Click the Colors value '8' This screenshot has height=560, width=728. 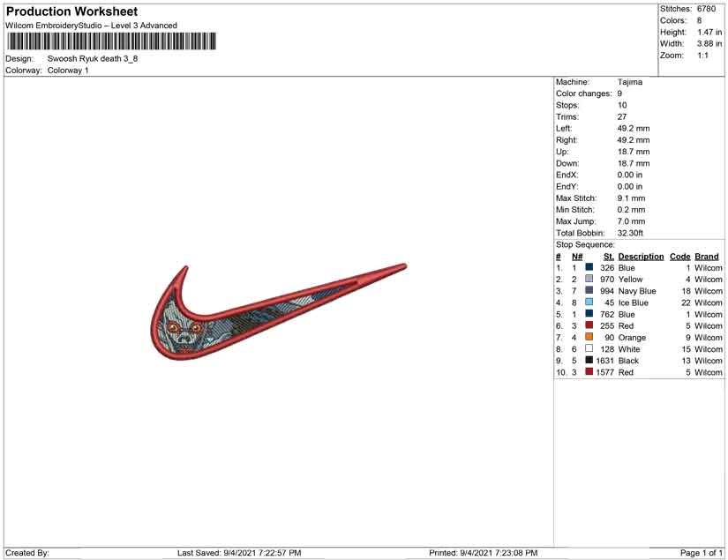[699, 20]
